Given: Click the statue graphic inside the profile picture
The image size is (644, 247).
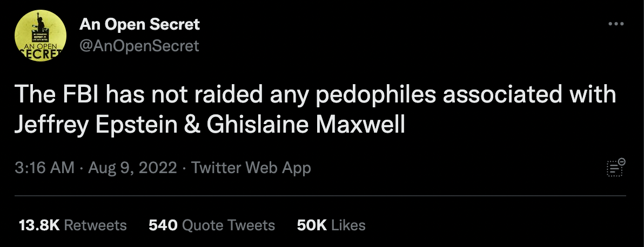Looking at the screenshot, I should click(41, 28).
